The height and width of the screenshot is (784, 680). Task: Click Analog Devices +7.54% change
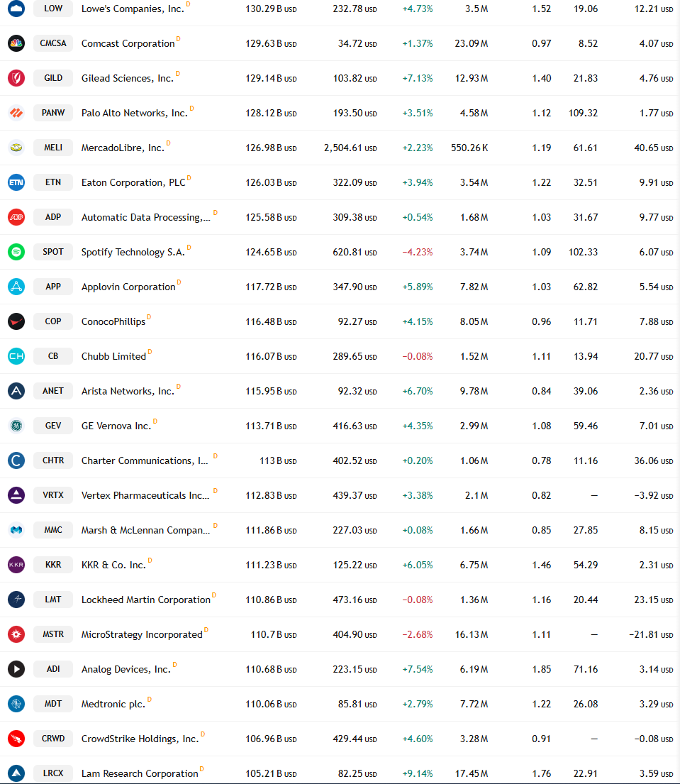[417, 669]
